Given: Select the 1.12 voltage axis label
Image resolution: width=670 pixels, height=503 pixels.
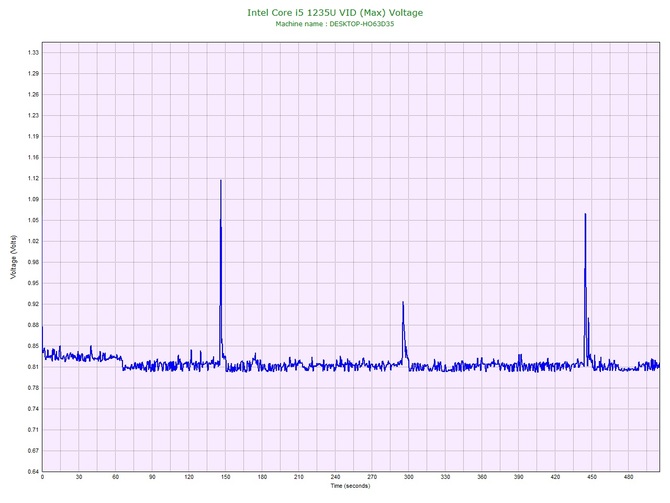Looking at the screenshot, I should click(x=33, y=178).
